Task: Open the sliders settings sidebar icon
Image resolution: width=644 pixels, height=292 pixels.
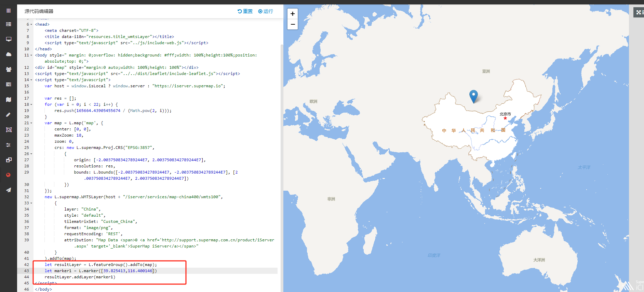Action: pos(9,145)
